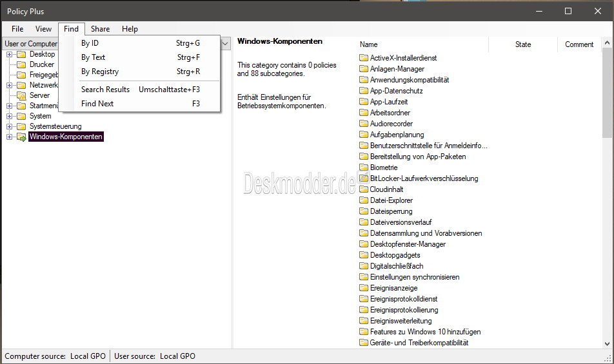Maximize the Policy Plus window
This screenshot has height=364, width=614.
[568, 11]
